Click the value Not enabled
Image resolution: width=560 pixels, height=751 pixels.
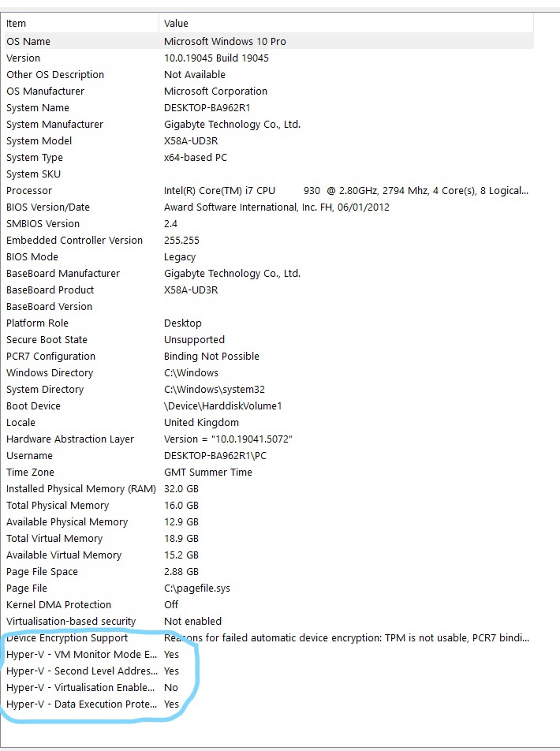click(192, 621)
